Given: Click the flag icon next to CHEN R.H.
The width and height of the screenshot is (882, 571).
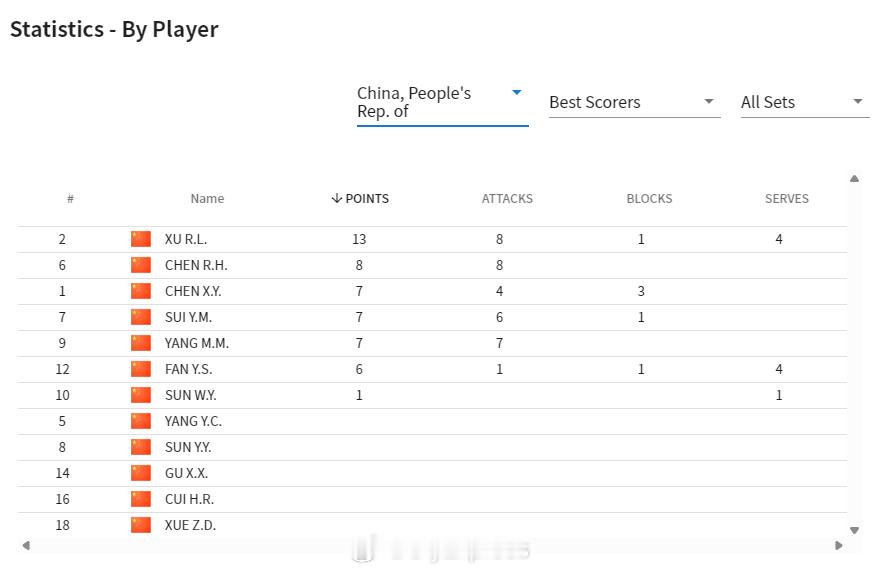Looking at the screenshot, I should coord(141,265).
